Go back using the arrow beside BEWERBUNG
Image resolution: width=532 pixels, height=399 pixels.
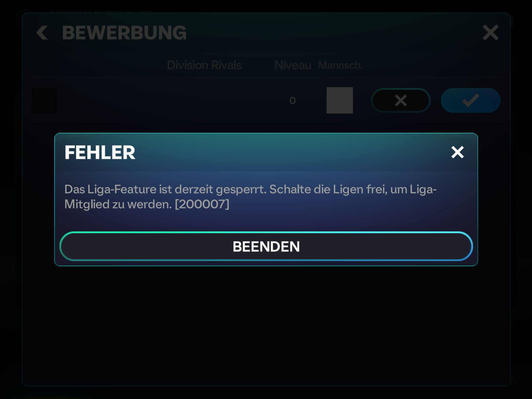tap(42, 33)
